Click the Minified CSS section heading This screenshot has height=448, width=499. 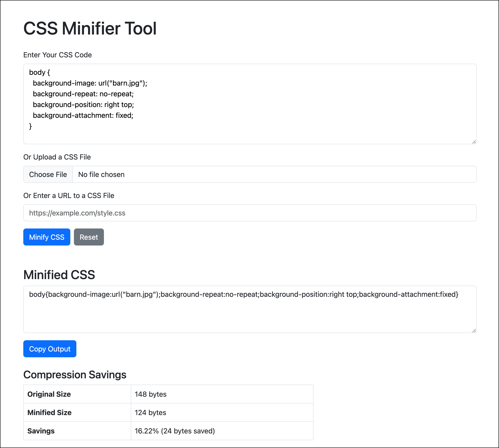point(59,274)
